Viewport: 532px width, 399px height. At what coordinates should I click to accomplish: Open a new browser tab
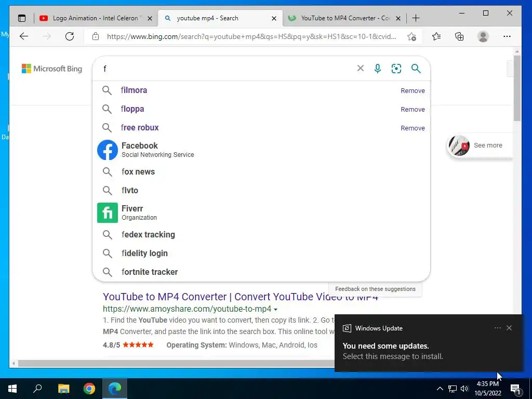coord(416,18)
